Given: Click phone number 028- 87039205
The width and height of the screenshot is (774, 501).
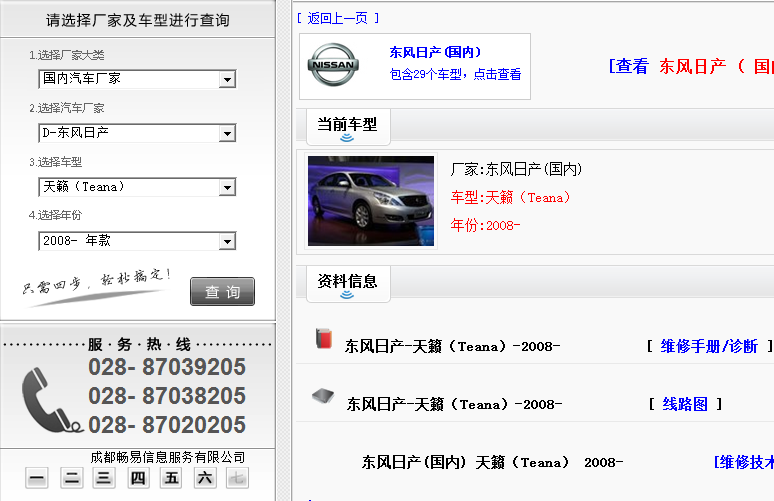Looking at the screenshot, I should coord(167,367).
